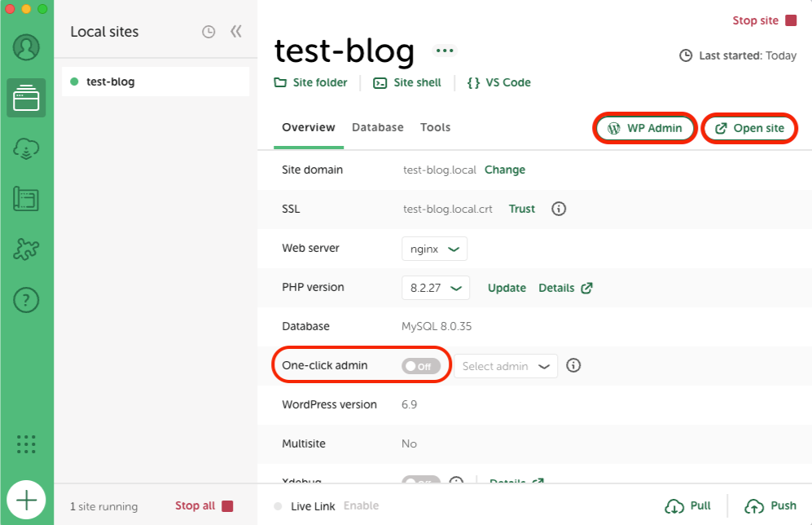Screen dimensions: 812x525
Task: Expand the Web server nginx dropdown
Action: coord(434,249)
